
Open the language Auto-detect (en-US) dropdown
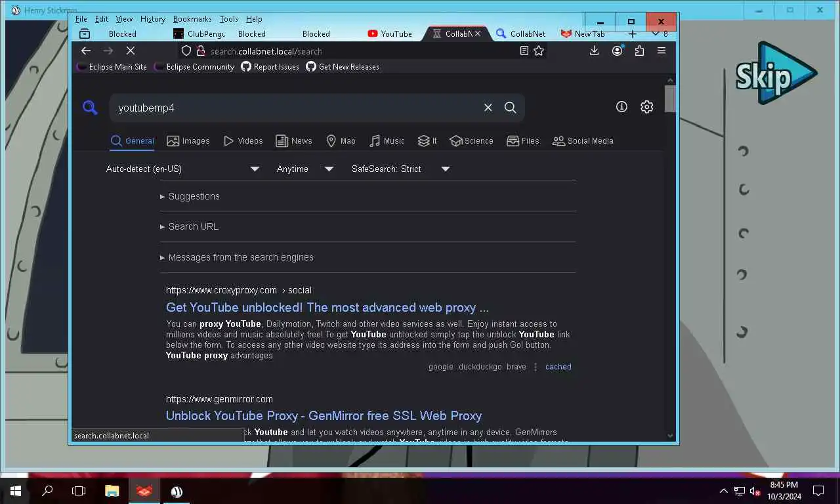point(182,169)
